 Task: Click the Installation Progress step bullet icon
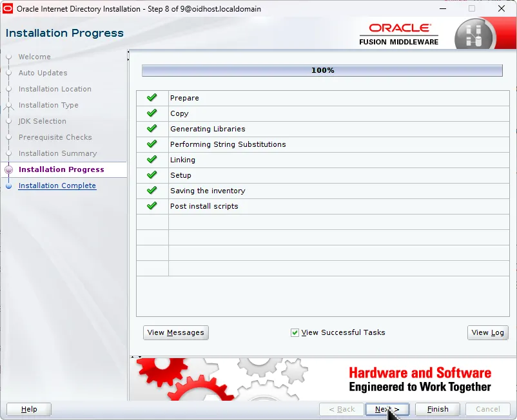point(9,169)
